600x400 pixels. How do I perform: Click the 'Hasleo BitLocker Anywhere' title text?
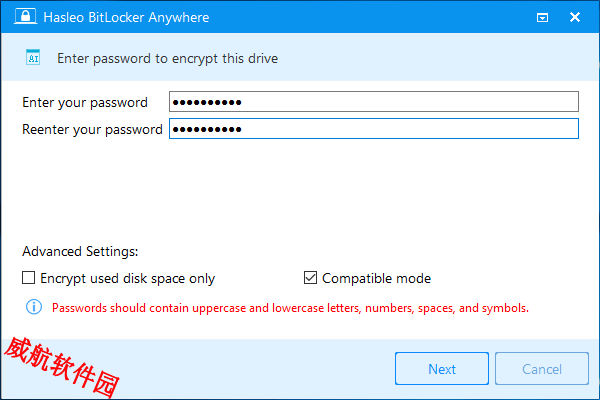pyautogui.click(x=126, y=18)
